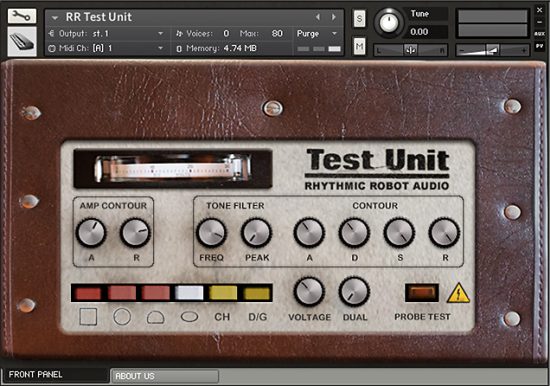Open instrument edit mode with wrench icon
This screenshot has height=386, width=550.
(x=22, y=16)
